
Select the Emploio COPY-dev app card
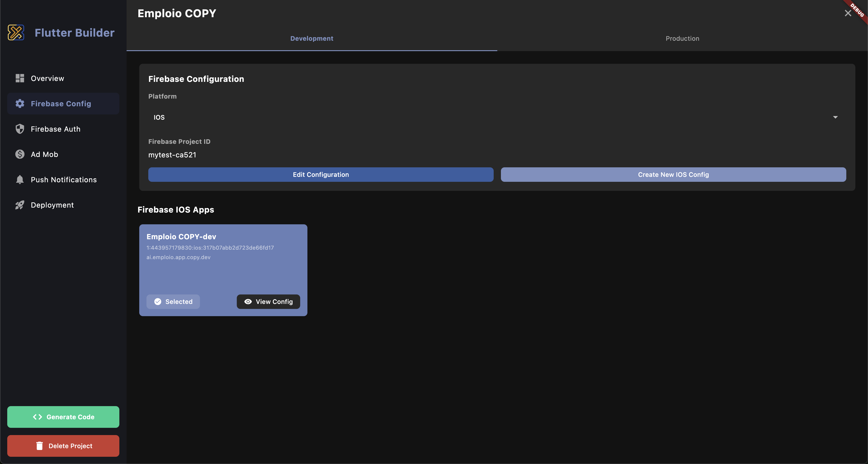tap(223, 270)
